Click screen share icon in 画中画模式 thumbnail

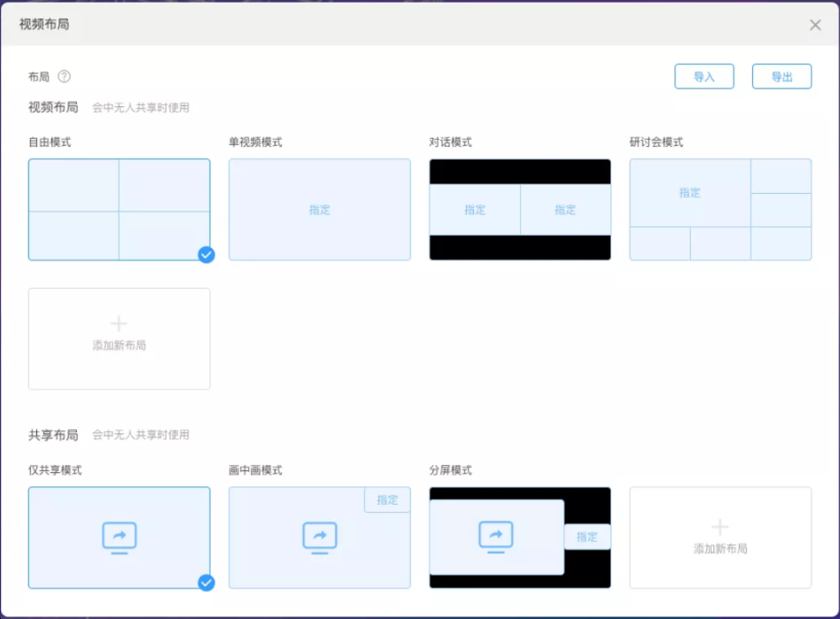[320, 537]
